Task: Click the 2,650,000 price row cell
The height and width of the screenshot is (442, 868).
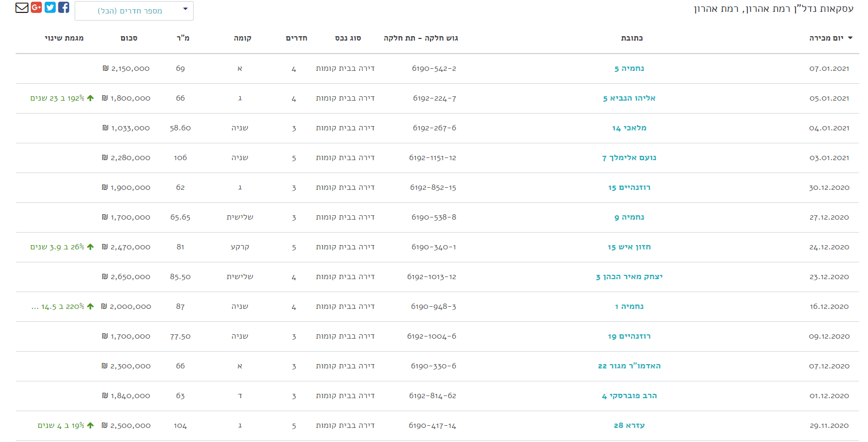Action: (x=127, y=277)
